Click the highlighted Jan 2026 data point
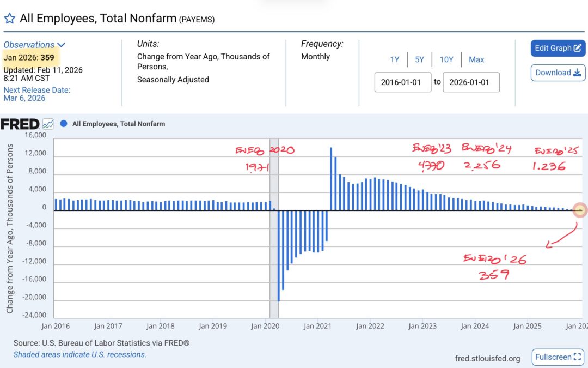Viewport: 588px width, 368px height. (580, 210)
